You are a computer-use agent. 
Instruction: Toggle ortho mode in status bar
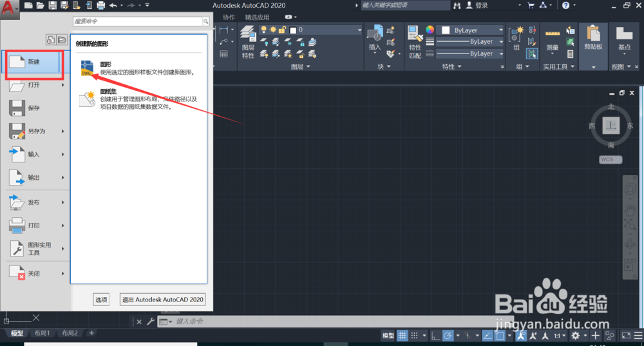click(x=435, y=336)
